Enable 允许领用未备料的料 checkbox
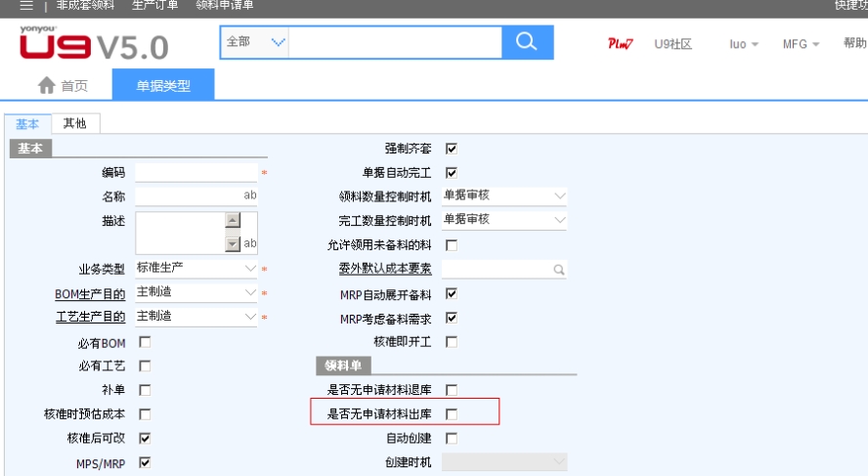868x476 pixels. 452,245
